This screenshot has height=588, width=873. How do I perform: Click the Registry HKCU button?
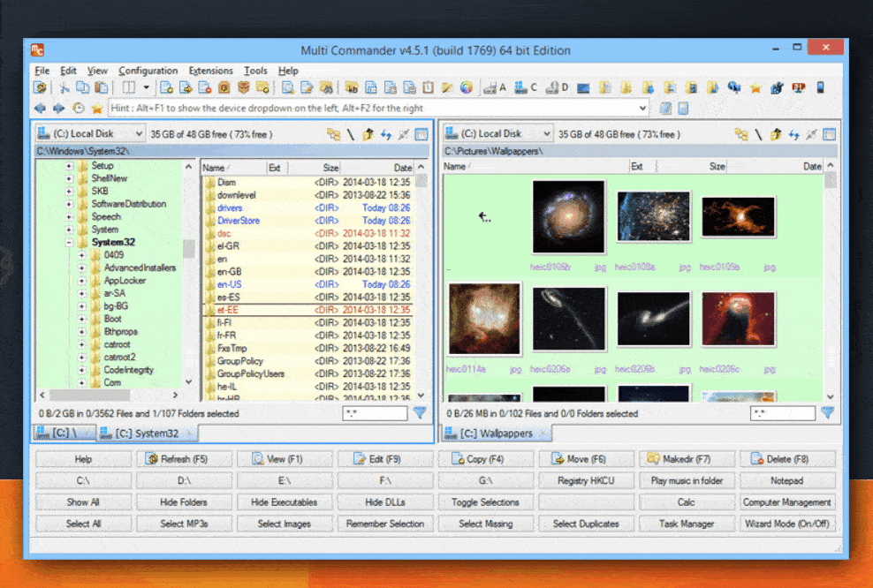(x=586, y=480)
